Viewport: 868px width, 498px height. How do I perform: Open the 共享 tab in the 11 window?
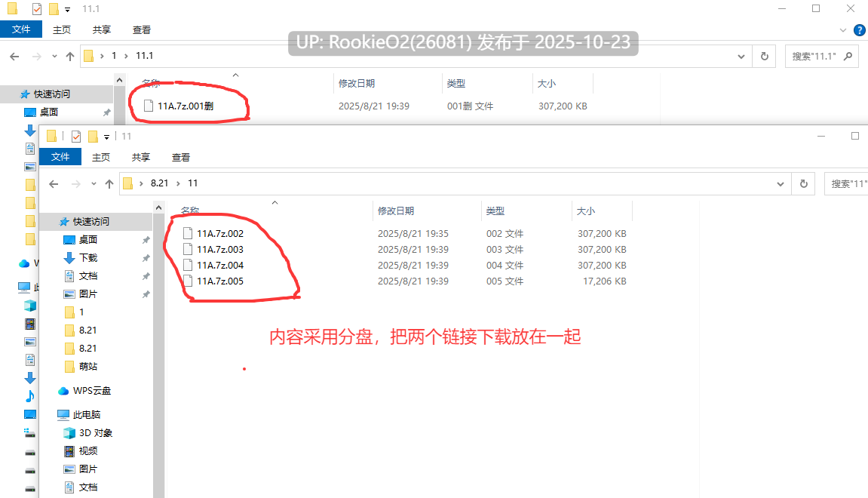pos(140,157)
